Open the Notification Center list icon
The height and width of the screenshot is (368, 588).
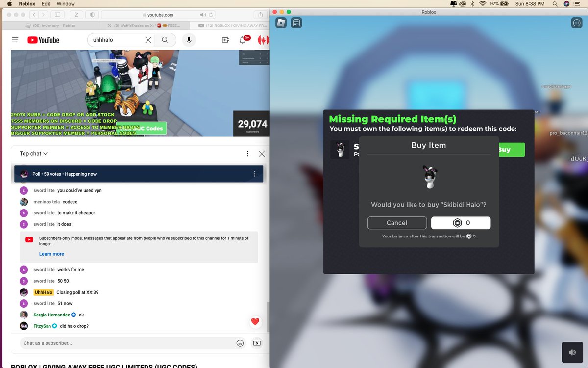click(x=579, y=4)
